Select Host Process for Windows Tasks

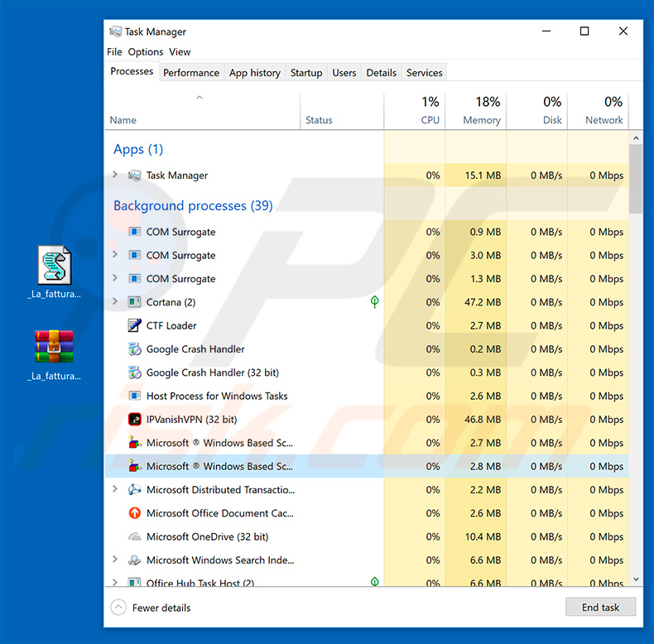(x=366, y=396)
